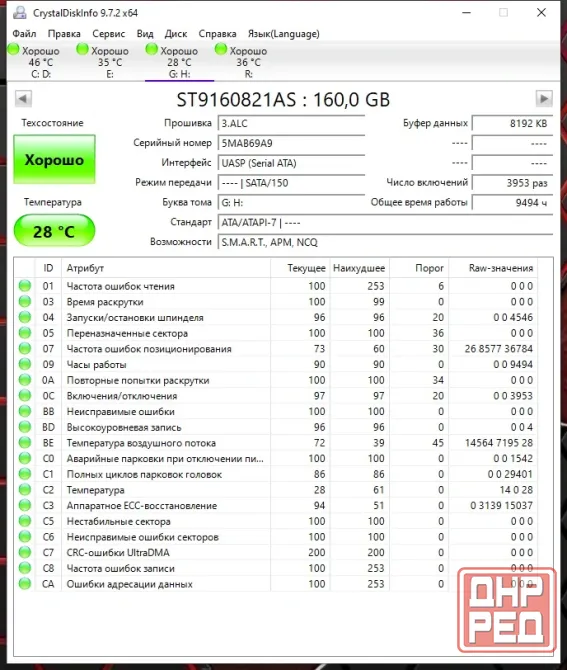The width and height of the screenshot is (567, 670).
Task: Click raw value 26 8577 36784
Action: click(499, 349)
